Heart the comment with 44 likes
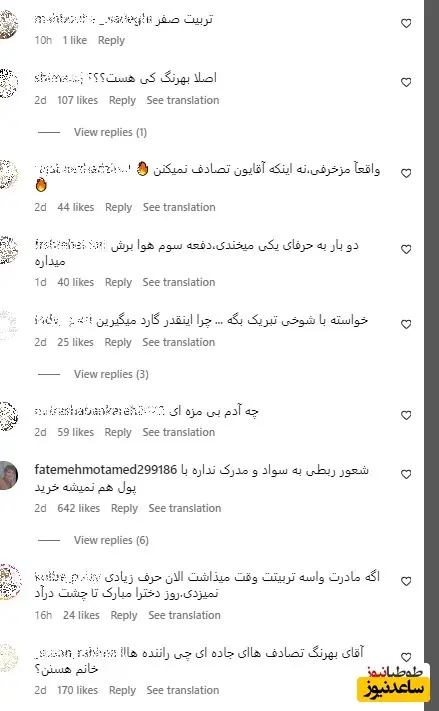 (406, 173)
